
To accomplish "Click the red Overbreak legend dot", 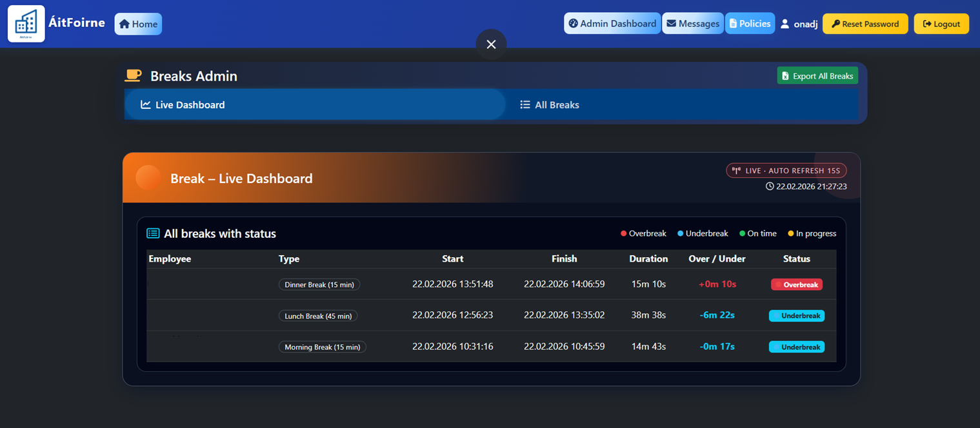I will click(623, 233).
